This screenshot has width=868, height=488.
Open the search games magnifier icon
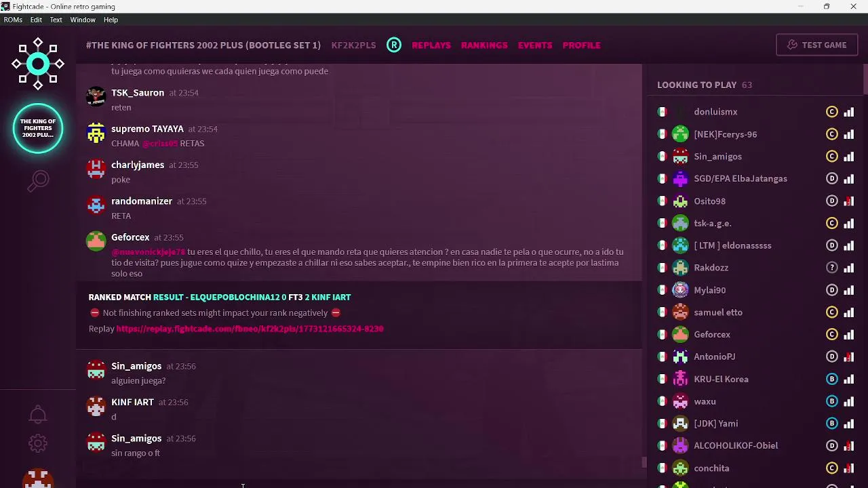[38, 180]
